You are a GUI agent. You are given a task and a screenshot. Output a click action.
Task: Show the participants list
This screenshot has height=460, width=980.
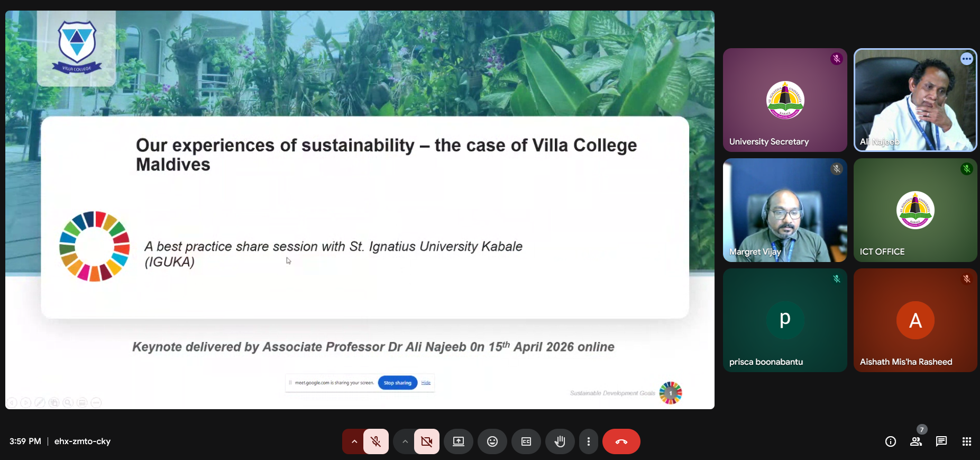click(x=916, y=441)
